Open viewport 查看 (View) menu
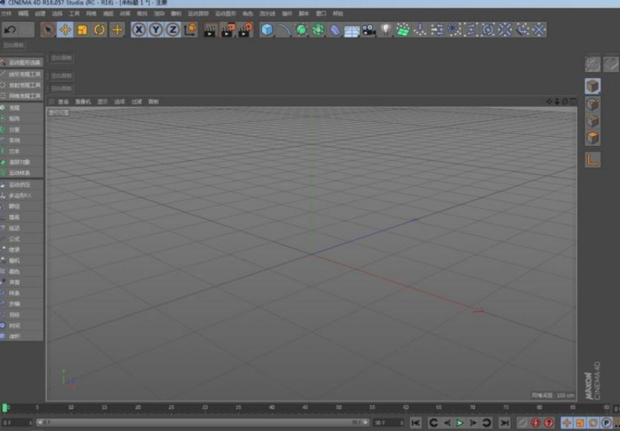 63,102
